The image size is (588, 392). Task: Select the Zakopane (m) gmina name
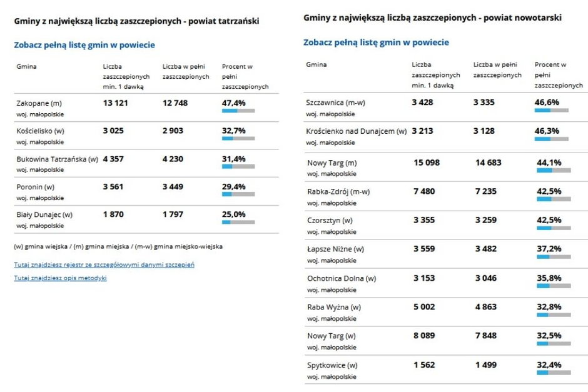pos(39,103)
